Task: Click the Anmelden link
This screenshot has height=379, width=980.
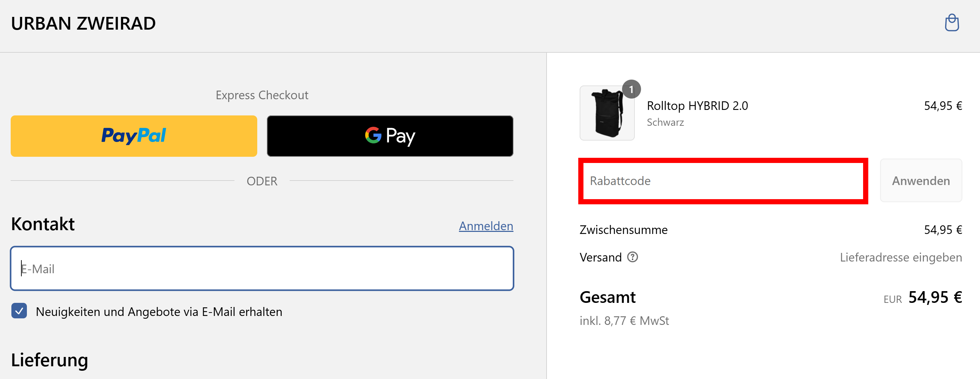Action: 486,226
